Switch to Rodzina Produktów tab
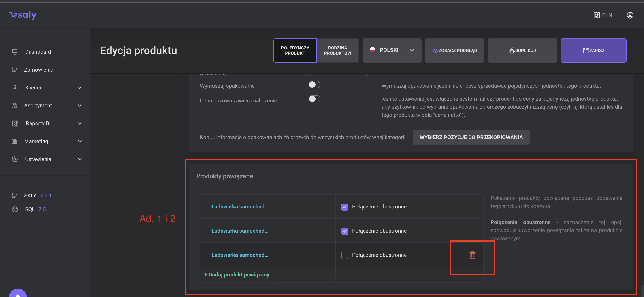 pyautogui.click(x=337, y=51)
